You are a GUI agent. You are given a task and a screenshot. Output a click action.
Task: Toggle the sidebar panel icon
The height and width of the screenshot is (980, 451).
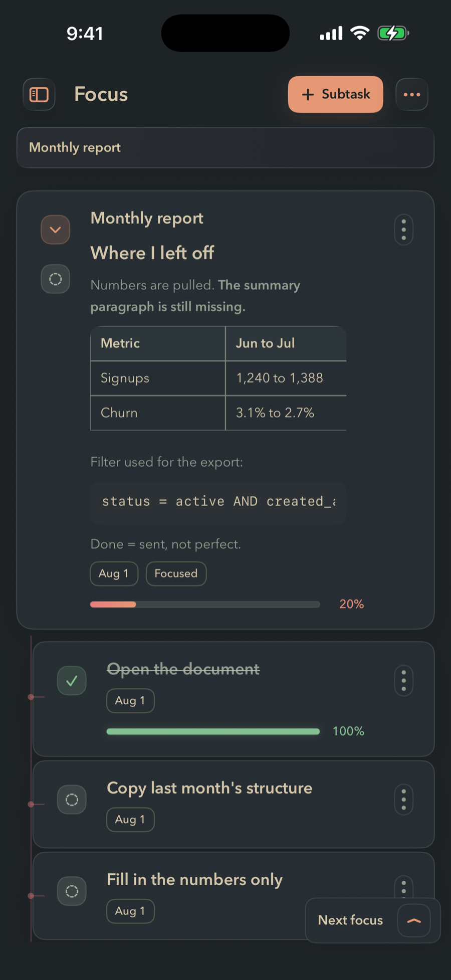click(x=39, y=94)
